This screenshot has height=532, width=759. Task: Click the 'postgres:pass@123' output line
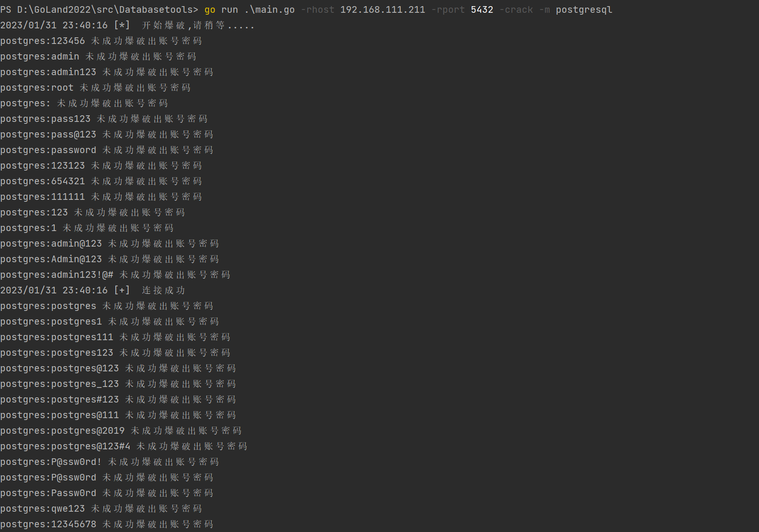coord(107,134)
